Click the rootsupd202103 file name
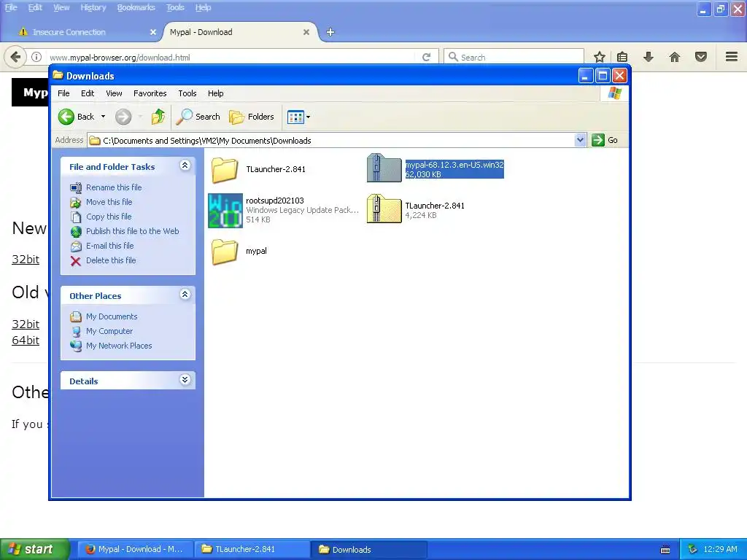 coord(275,201)
